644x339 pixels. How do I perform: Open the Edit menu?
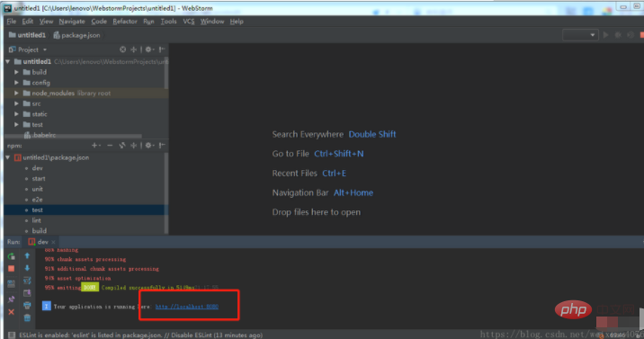[x=28, y=22]
